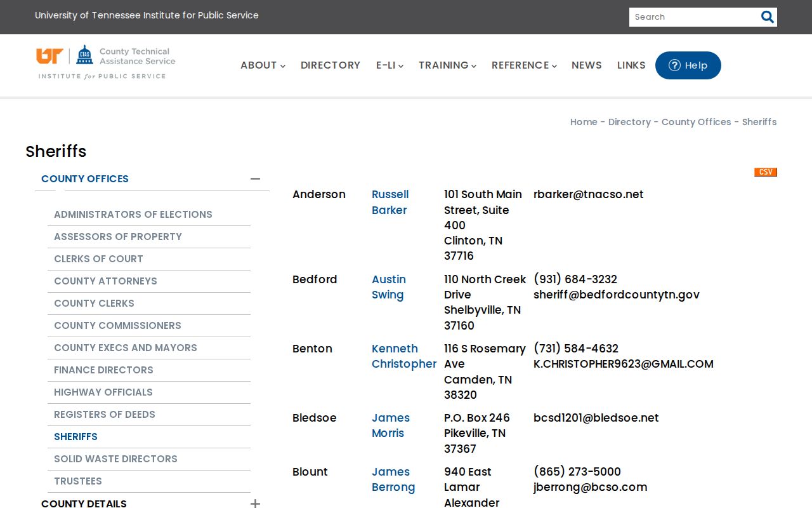This screenshot has height=508, width=812.
Task: Select Assessors of Property in sidebar
Action: [x=118, y=237]
